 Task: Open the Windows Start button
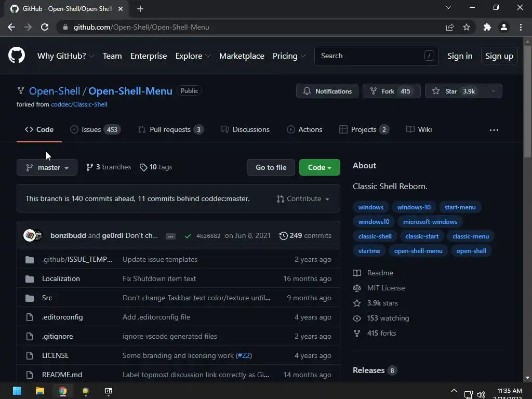pos(17,391)
